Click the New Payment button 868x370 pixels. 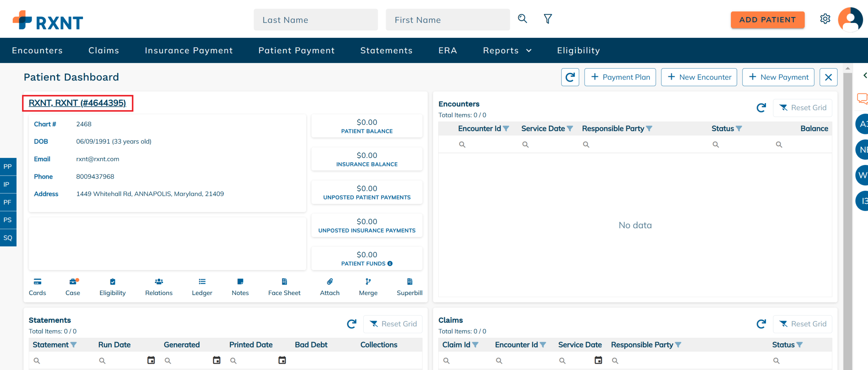[778, 77]
